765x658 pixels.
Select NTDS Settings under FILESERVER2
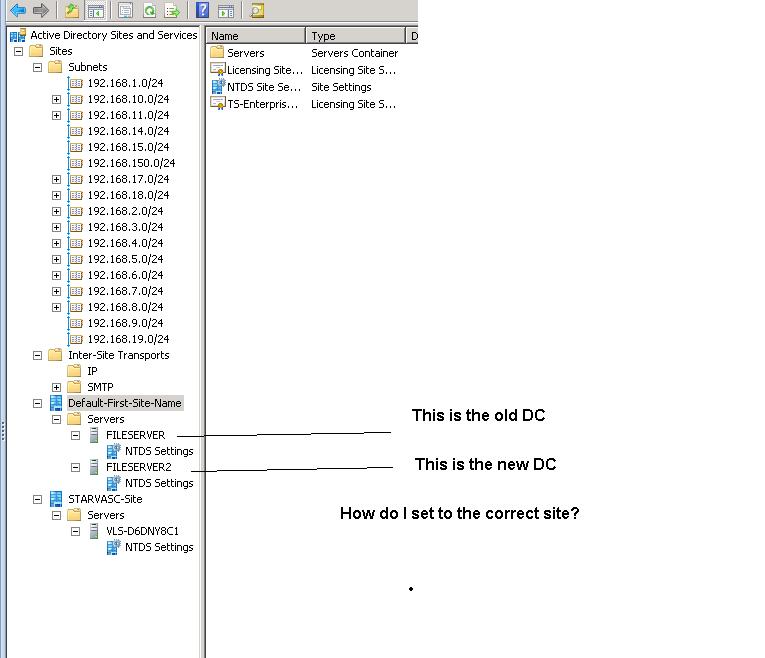[158, 483]
